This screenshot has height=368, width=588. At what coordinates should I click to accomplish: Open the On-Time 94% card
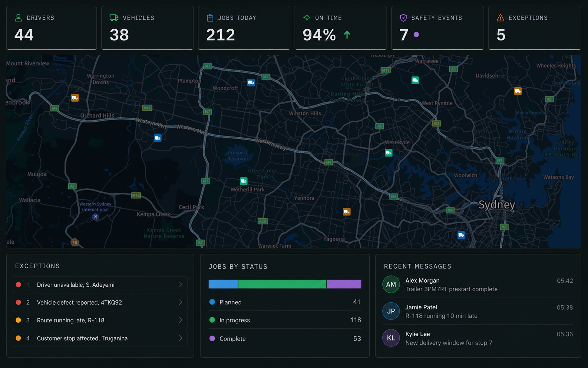(x=341, y=28)
